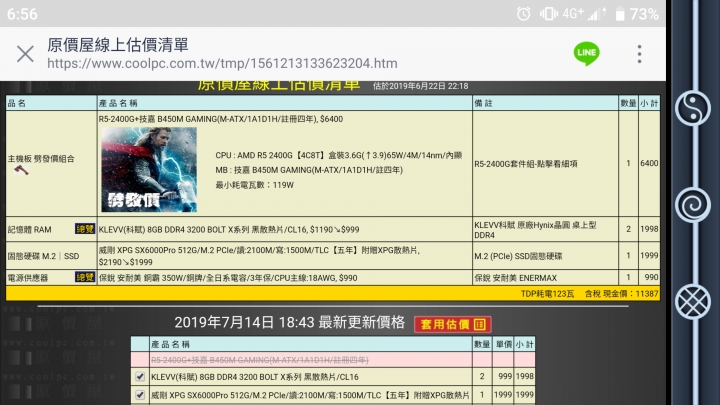Tap the page title 原價屋線上估價清單

[118, 45]
